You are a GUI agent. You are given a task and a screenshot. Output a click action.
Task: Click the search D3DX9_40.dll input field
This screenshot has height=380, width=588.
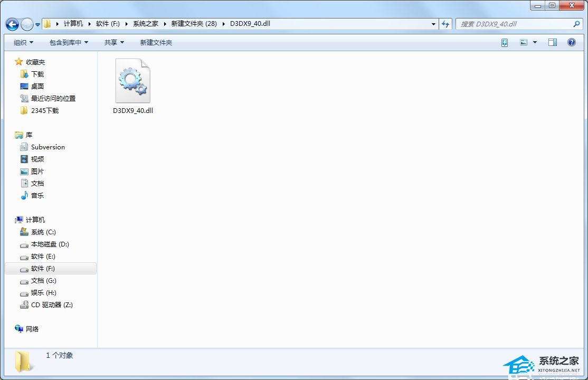(515, 24)
